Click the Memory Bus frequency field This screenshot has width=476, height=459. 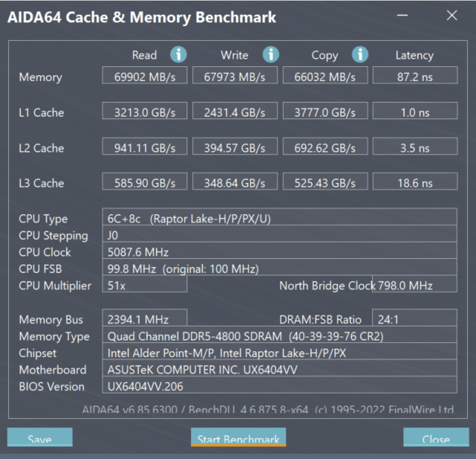click(x=146, y=319)
